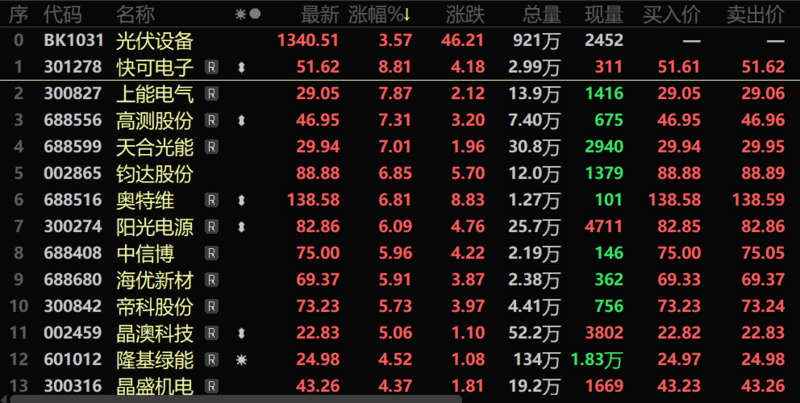Screen dimensions: 800x403
Task: Sort by 涨幅% column header
Action: 380,15
